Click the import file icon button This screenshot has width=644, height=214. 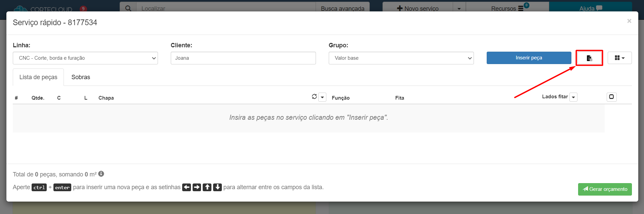tap(589, 58)
